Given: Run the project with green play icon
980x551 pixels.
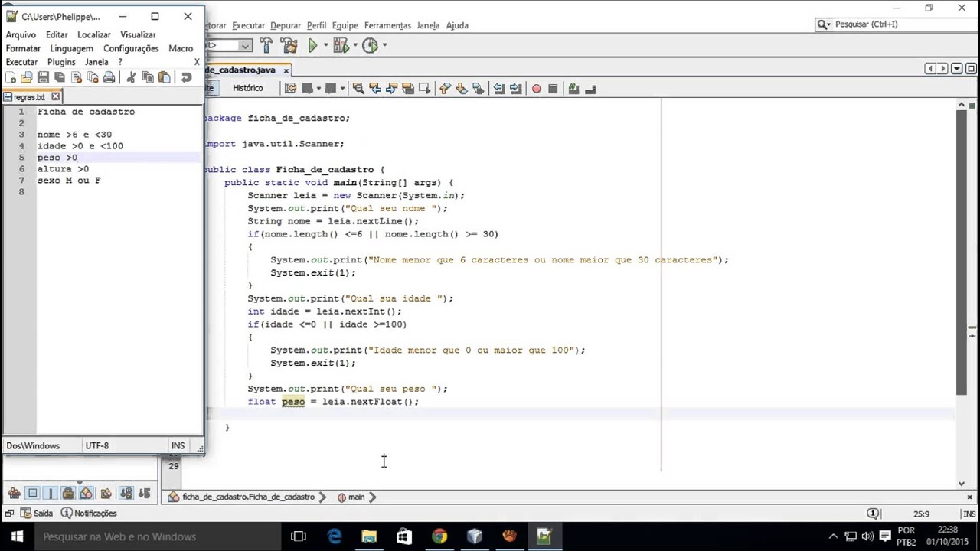Looking at the screenshot, I should point(312,45).
